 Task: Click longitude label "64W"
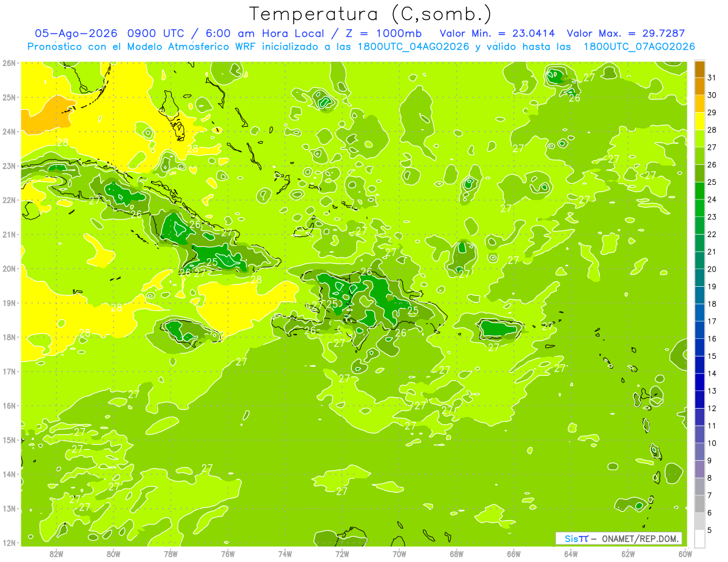tap(570, 553)
